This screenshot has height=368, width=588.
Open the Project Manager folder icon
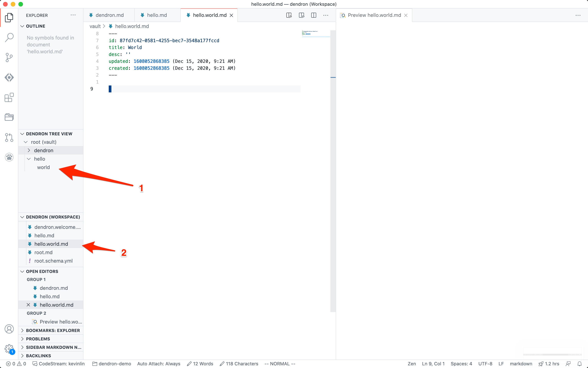(9, 117)
